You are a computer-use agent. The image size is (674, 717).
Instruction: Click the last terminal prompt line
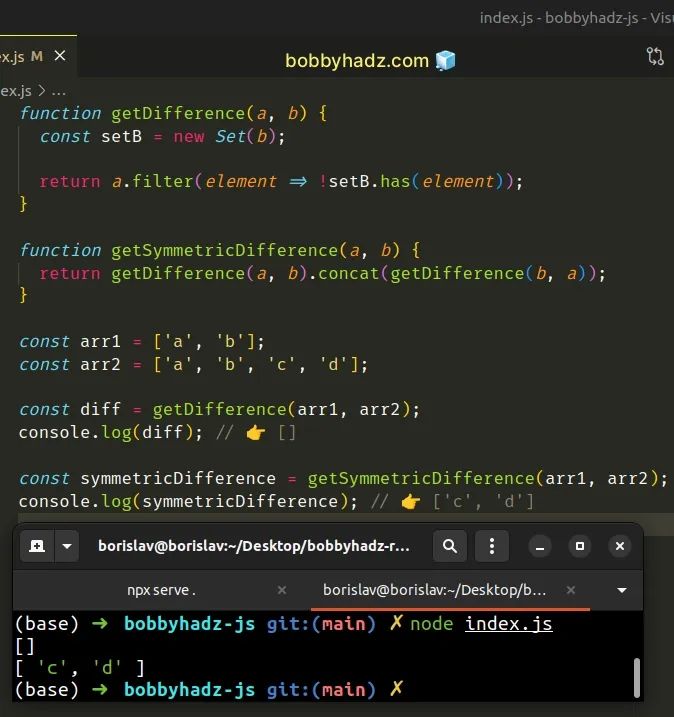209,690
